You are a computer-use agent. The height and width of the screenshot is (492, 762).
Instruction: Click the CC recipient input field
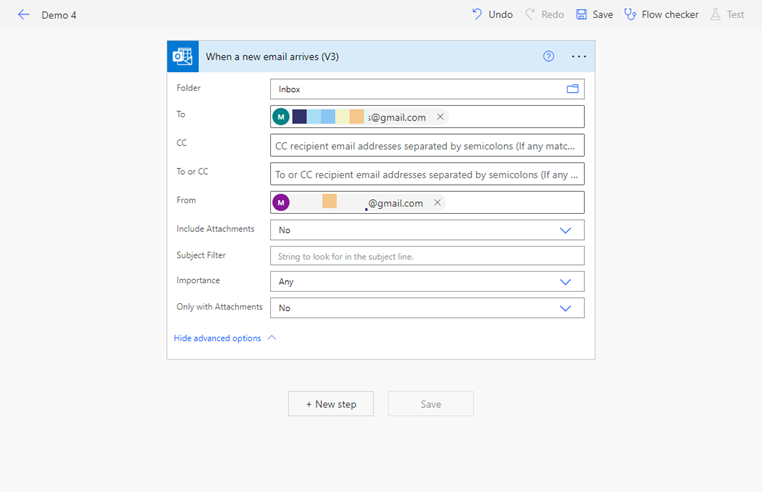pos(427,145)
